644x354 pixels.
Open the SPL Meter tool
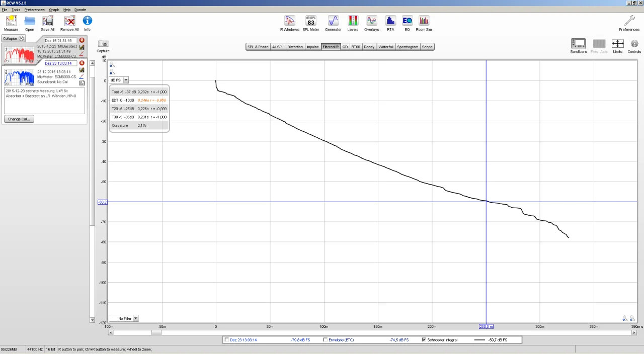(x=311, y=21)
